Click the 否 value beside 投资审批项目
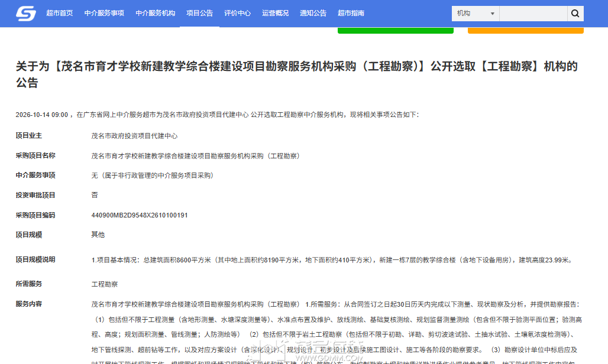Viewport: 608px width, 364px height. tap(95, 195)
